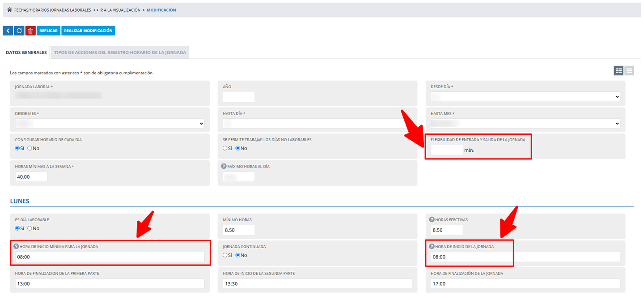Switch to grid layout view icon
This screenshot has width=644, height=301.
[619, 70]
